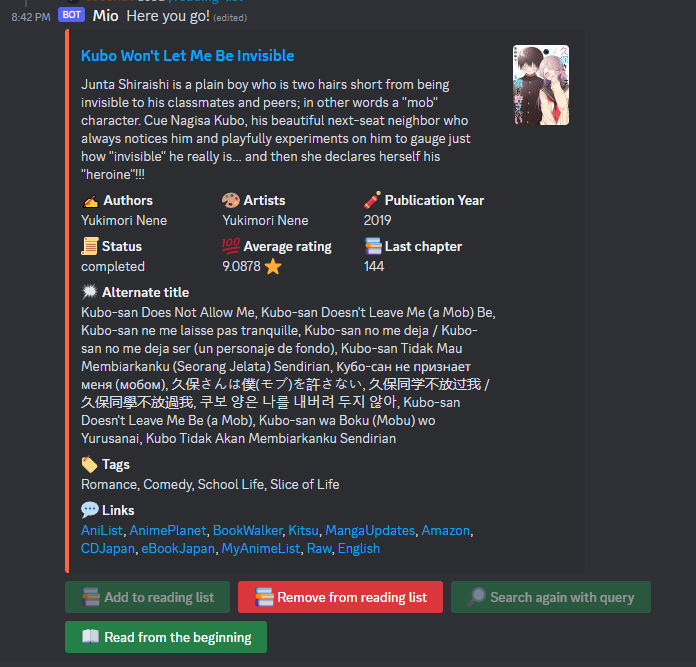Open the eBookJapan link
Viewport: 696px width, 667px height.
click(178, 549)
